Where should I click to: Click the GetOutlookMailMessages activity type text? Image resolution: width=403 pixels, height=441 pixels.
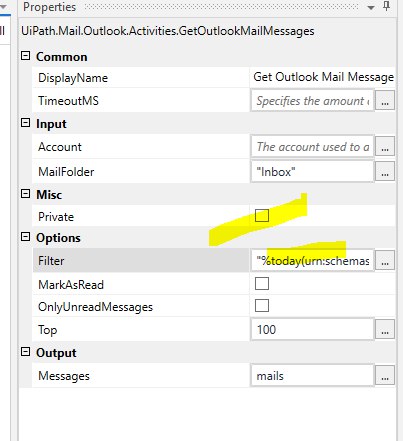tap(168, 31)
